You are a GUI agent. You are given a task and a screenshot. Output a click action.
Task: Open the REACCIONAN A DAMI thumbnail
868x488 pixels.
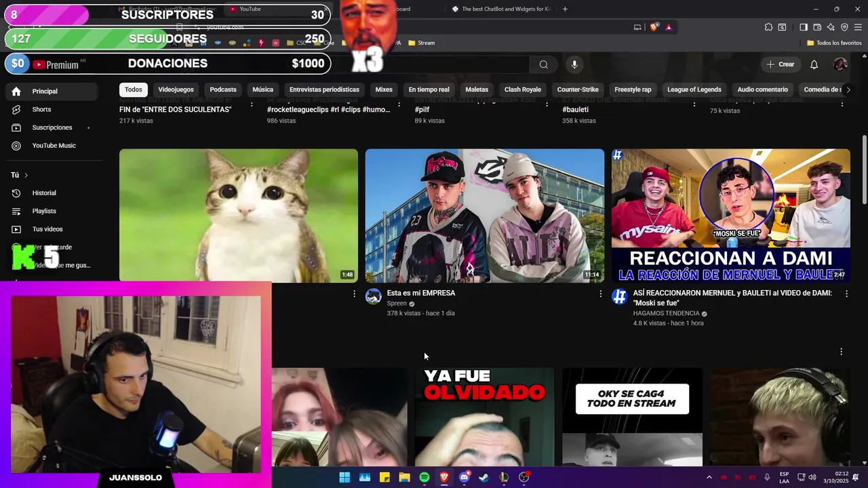tap(730, 216)
